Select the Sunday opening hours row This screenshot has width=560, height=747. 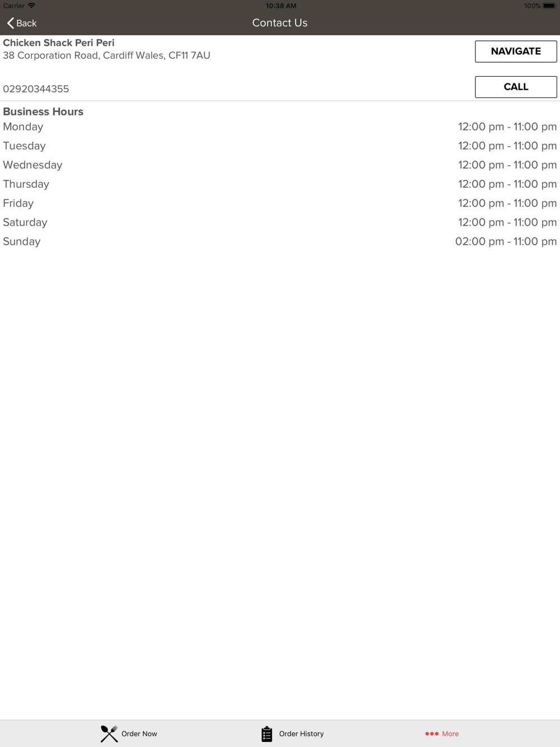[x=280, y=241]
